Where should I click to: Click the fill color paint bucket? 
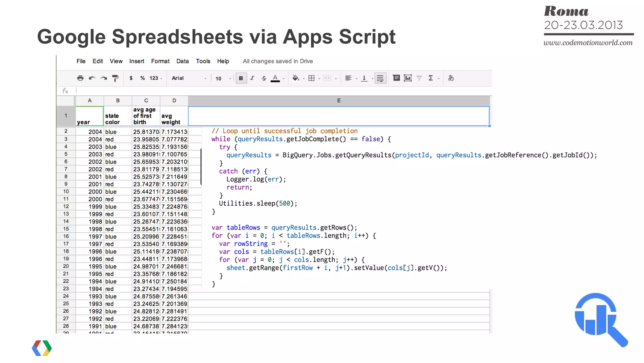(296, 78)
